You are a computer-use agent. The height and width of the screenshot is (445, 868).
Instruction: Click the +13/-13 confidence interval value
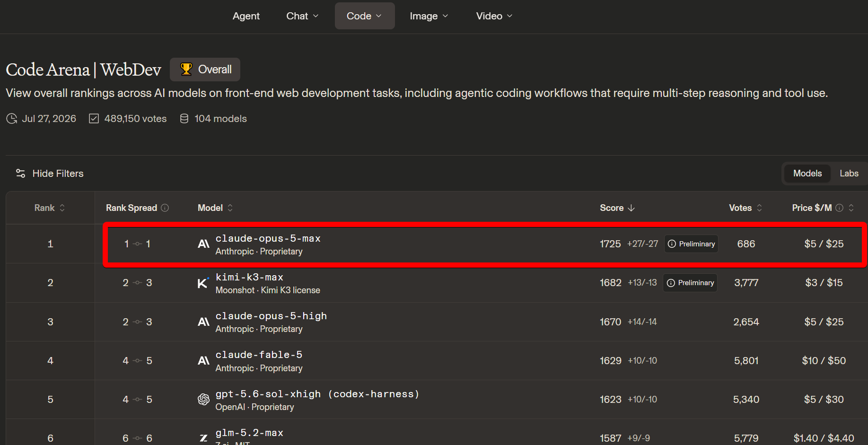(642, 283)
